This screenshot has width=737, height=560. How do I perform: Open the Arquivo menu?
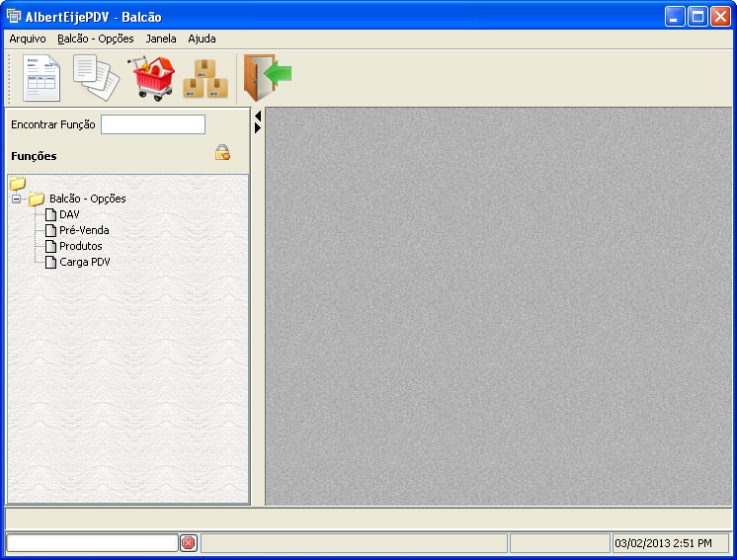click(x=28, y=39)
